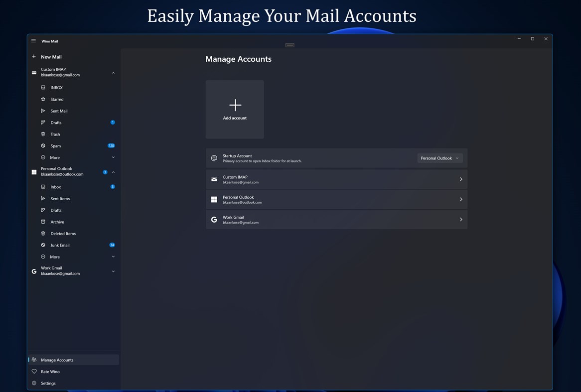Collapse the Custom IMAP account folders
This screenshot has height=392, width=581.
(x=113, y=72)
